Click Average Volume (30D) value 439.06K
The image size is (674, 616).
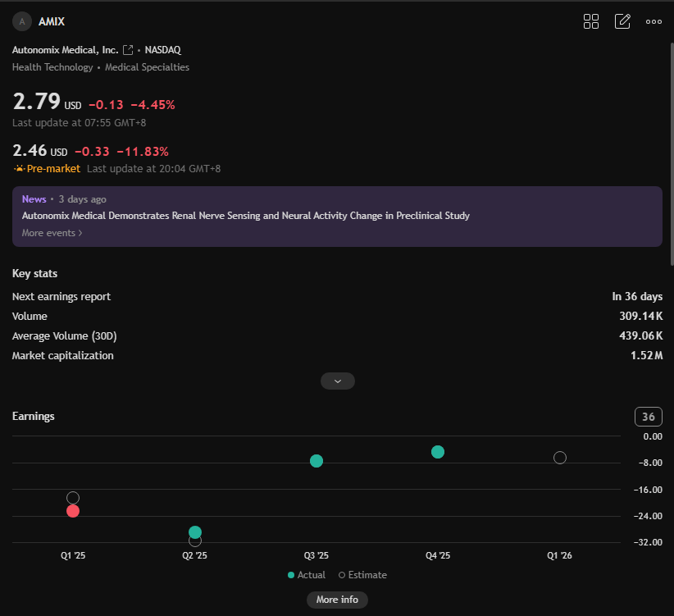pyautogui.click(x=641, y=335)
